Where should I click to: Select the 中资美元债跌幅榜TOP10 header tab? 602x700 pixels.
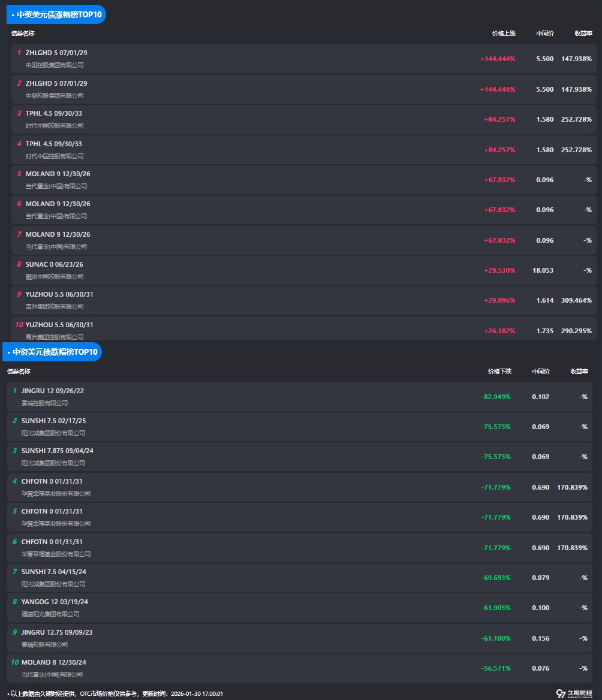(x=54, y=352)
